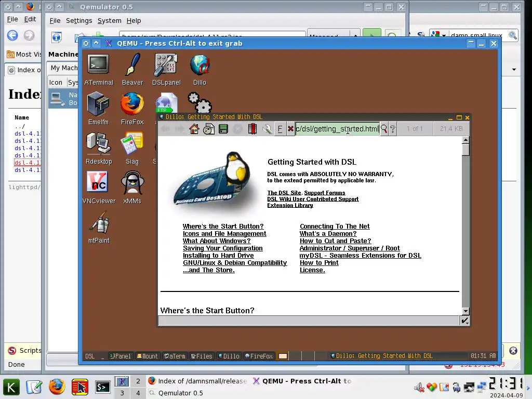This screenshot has width=532, height=399.
Task: Clear the Dillo URL with the red X
Action: tap(290, 129)
